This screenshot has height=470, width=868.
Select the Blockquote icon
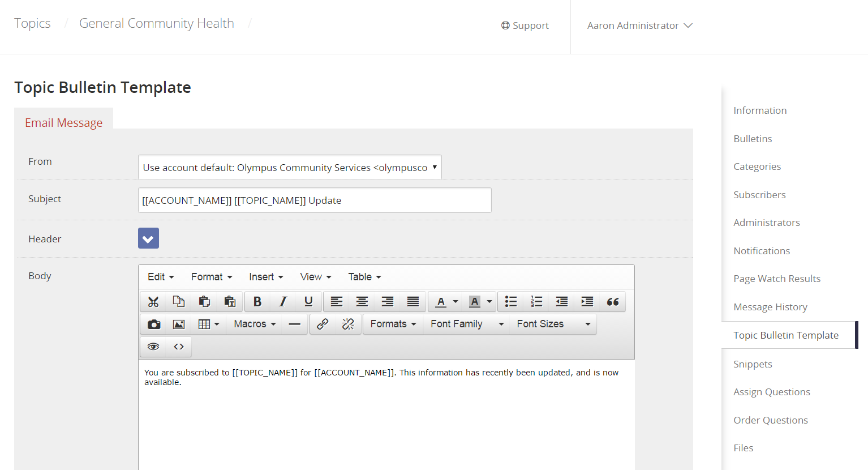click(613, 301)
